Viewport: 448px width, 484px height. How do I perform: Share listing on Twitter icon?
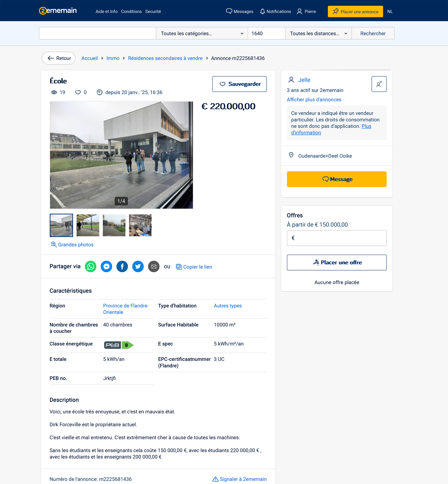click(x=138, y=267)
